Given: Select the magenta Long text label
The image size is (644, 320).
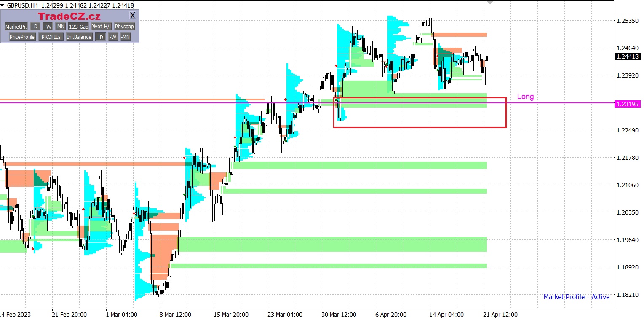Looking at the screenshot, I should [525, 97].
